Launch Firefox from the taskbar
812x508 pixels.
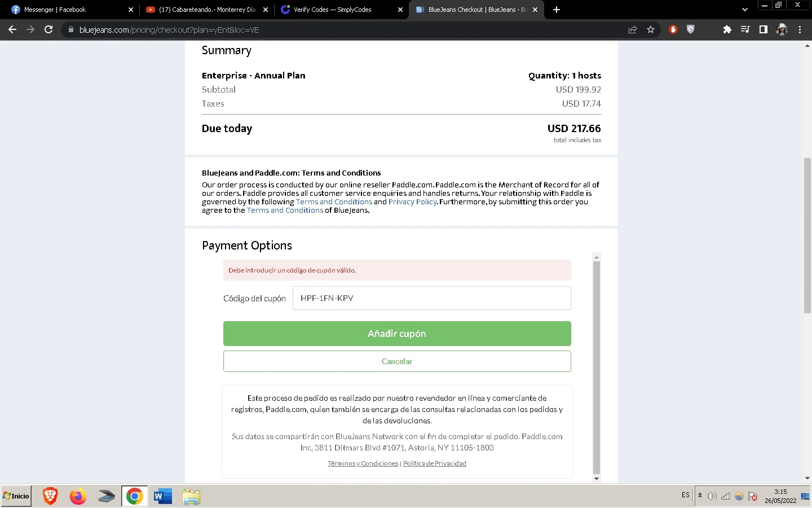click(x=78, y=496)
